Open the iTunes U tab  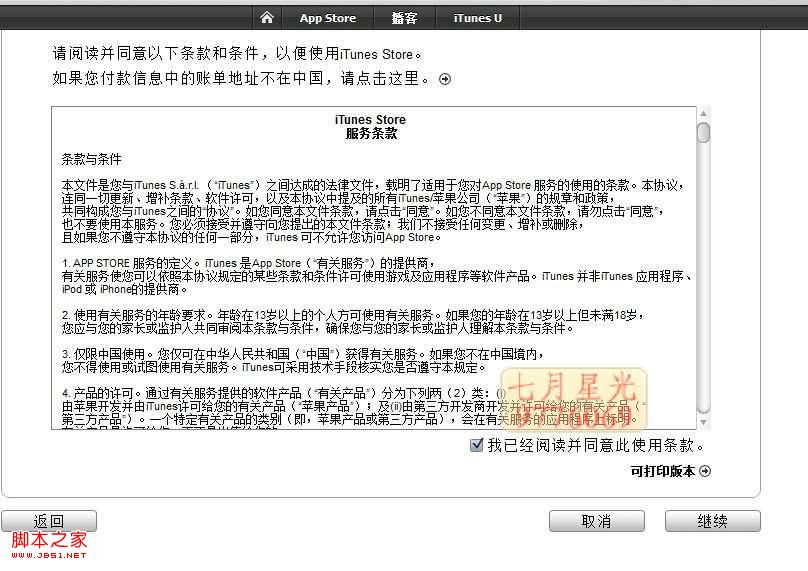[x=477, y=18]
